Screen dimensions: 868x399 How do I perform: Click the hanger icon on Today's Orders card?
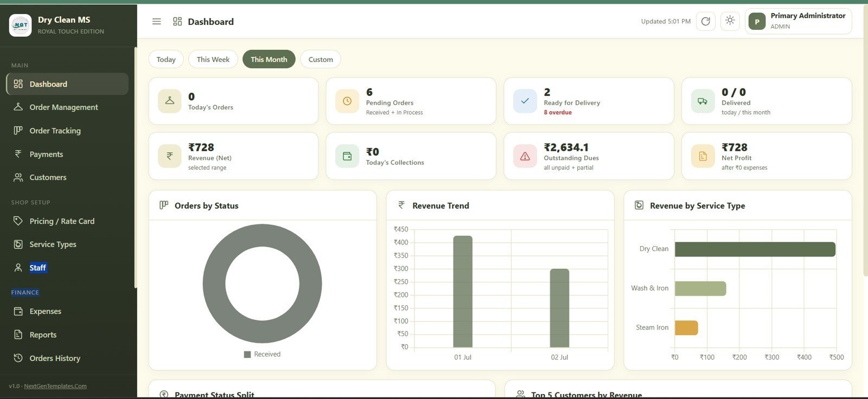(170, 101)
